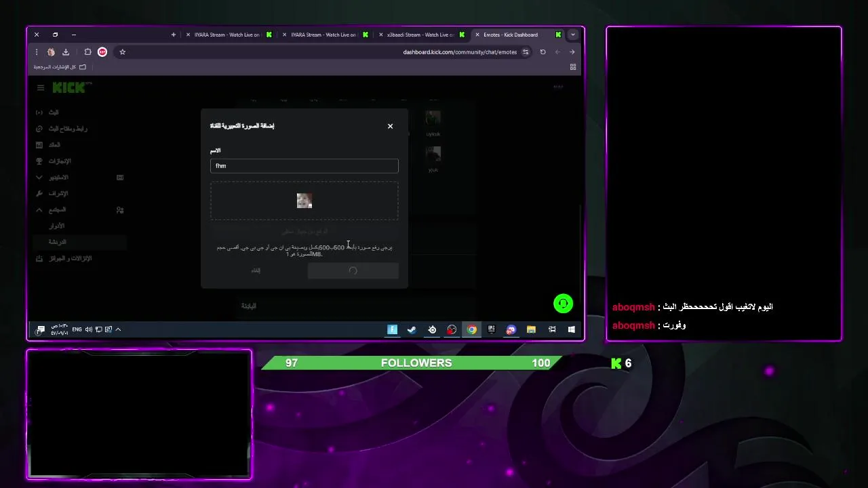Image resolution: width=868 pixels, height=488 pixels.
Task: Open Chrome three-dot menu
Action: tap(37, 52)
